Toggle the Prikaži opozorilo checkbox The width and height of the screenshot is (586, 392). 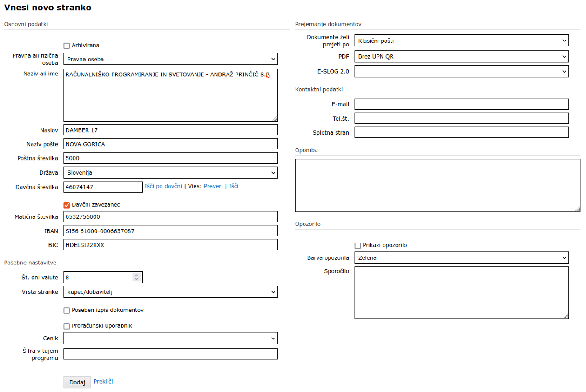coord(357,246)
